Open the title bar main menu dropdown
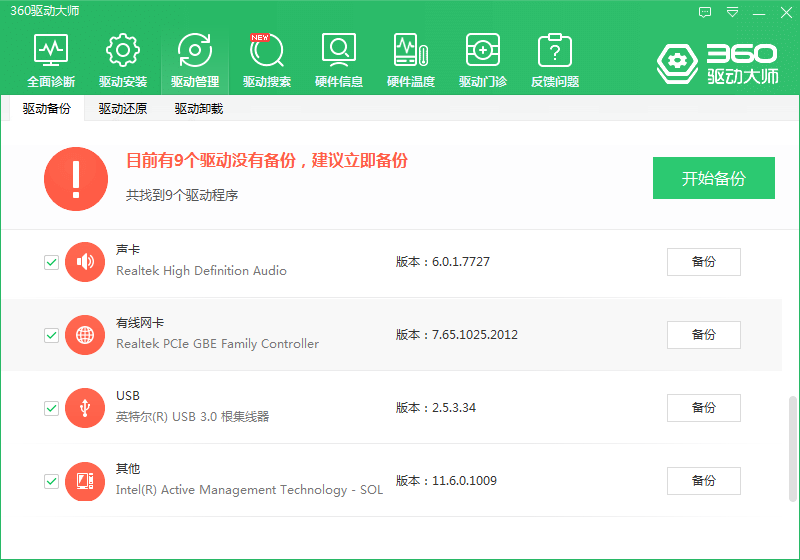The width and height of the screenshot is (800, 560). click(x=732, y=12)
